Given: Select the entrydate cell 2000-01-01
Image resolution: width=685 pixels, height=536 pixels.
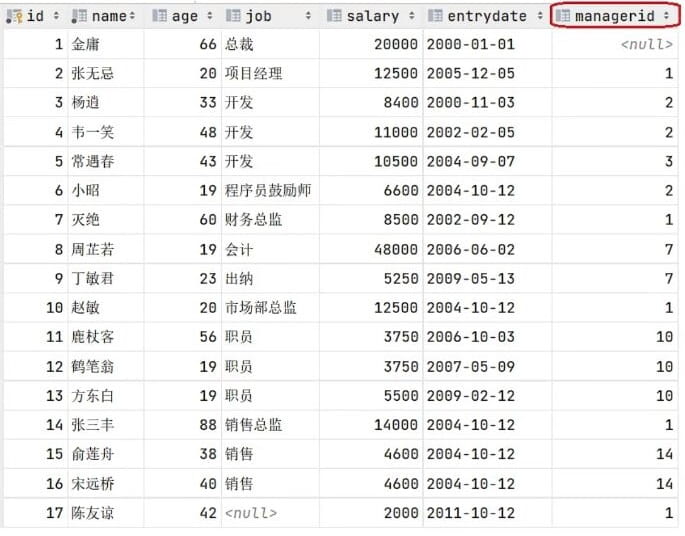Looking at the screenshot, I should tap(471, 44).
